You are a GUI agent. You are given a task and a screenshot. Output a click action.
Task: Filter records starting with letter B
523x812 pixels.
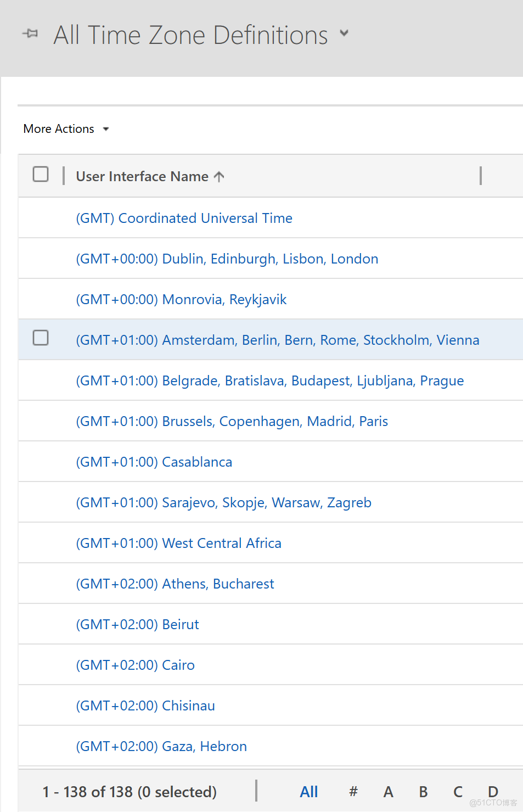tap(423, 792)
